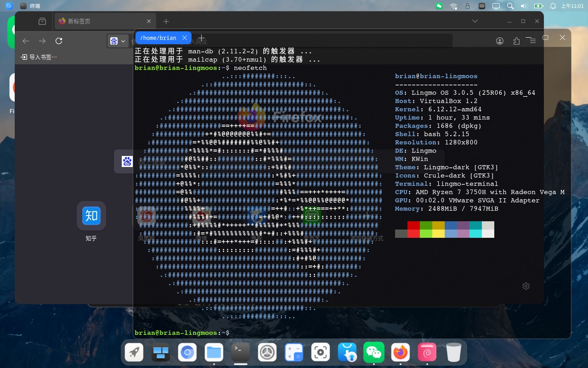Open the screenshot tool in the dock
Image resolution: width=588 pixels, height=368 pixels.
tap(320, 353)
